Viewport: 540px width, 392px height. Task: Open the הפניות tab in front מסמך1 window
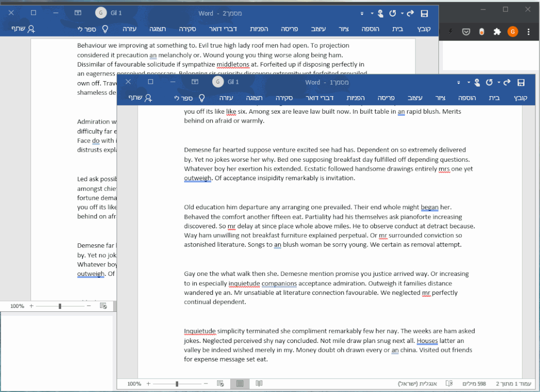(355, 98)
